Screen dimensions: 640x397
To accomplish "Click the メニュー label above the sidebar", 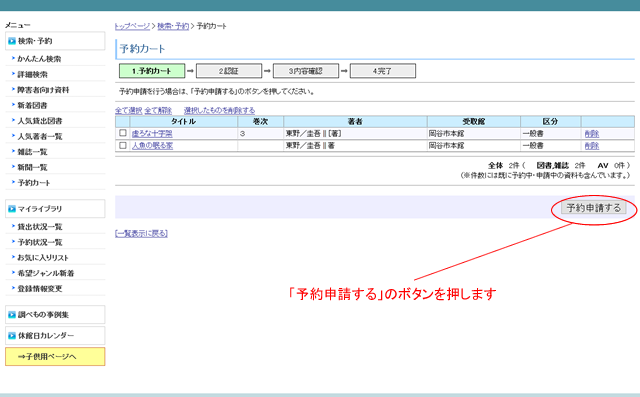I will (18, 25).
